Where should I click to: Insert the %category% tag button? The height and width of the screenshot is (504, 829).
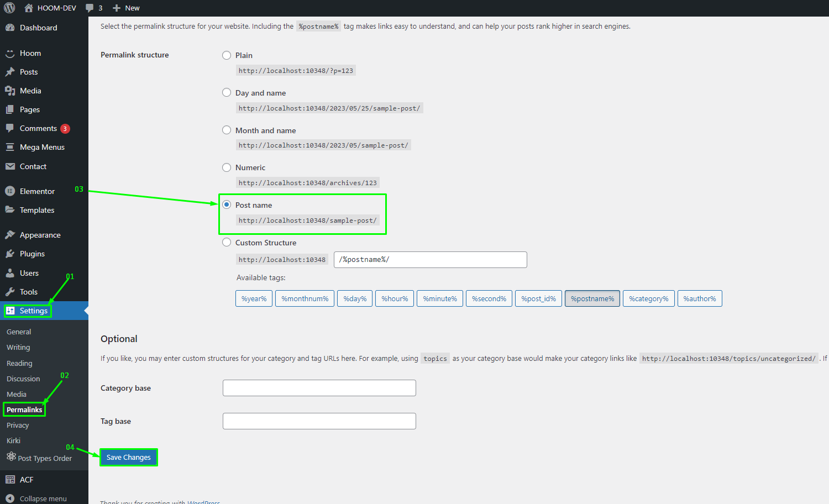648,298
